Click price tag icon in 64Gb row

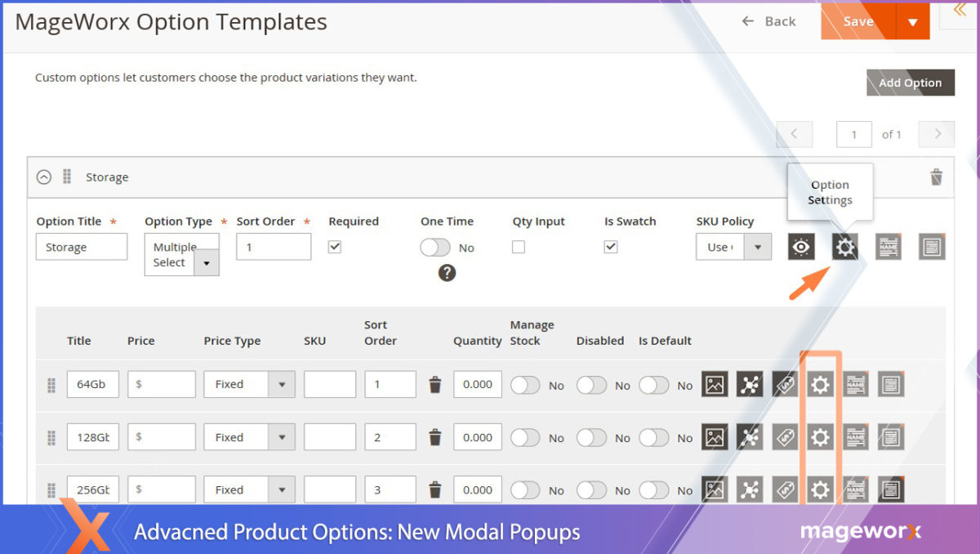tap(785, 384)
